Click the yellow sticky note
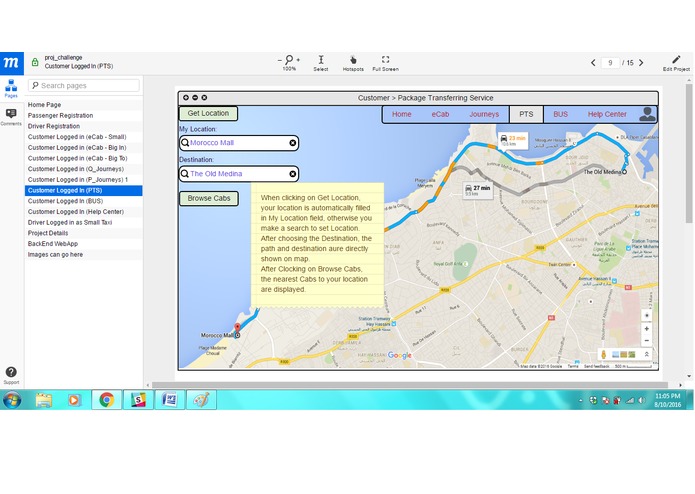695x494 pixels. [317, 245]
